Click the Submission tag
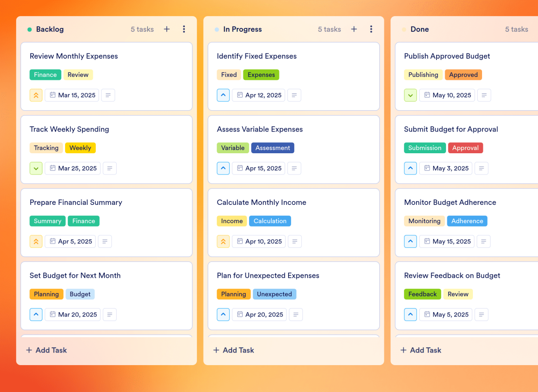Image resolution: width=538 pixels, height=392 pixels. (x=425, y=148)
